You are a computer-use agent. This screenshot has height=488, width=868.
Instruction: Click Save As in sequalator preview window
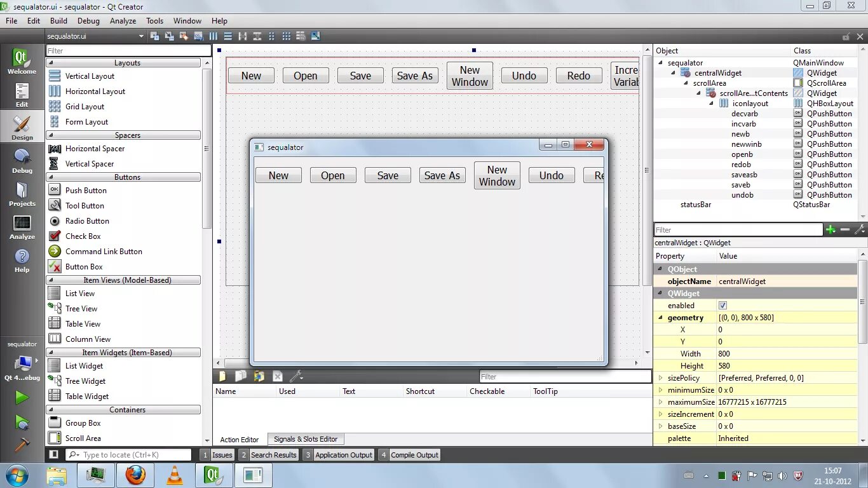click(x=442, y=175)
